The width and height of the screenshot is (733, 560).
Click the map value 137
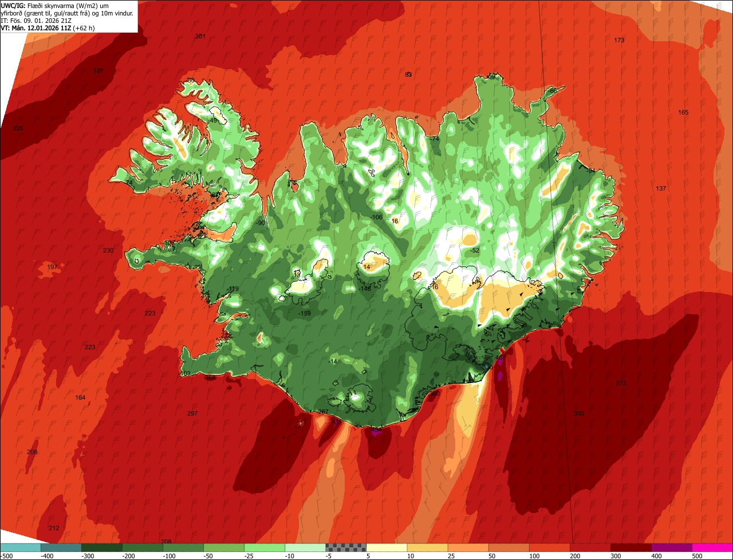(661, 188)
